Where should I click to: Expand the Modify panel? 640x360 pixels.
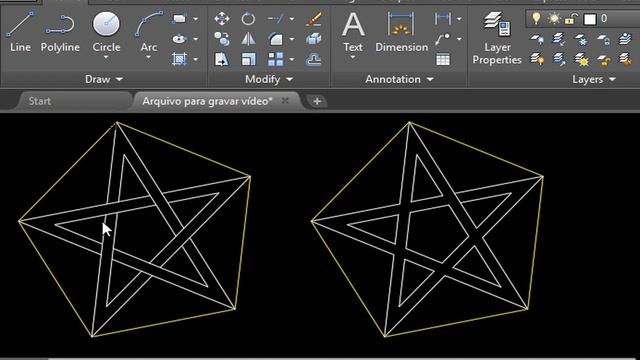click(269, 79)
